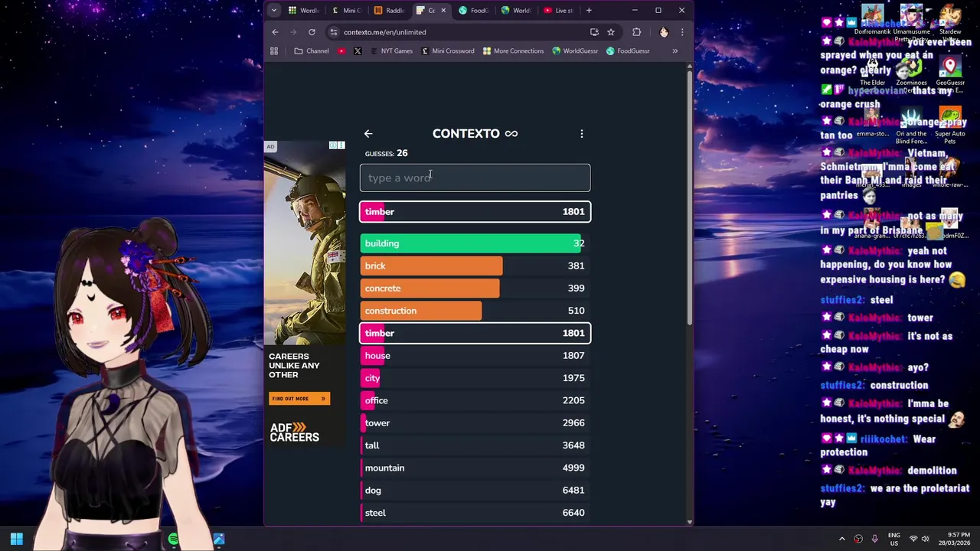Open the AdChoices info icon
This screenshot has width=980, height=551.
click(333, 145)
